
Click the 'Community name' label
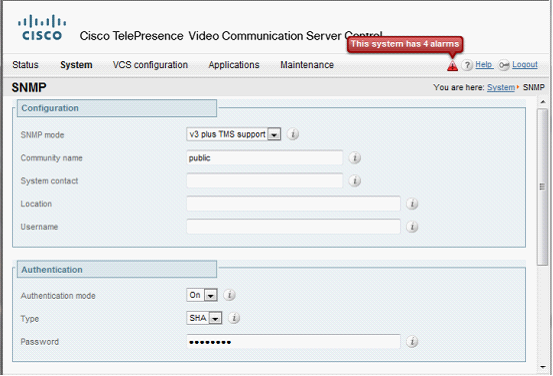51,158
